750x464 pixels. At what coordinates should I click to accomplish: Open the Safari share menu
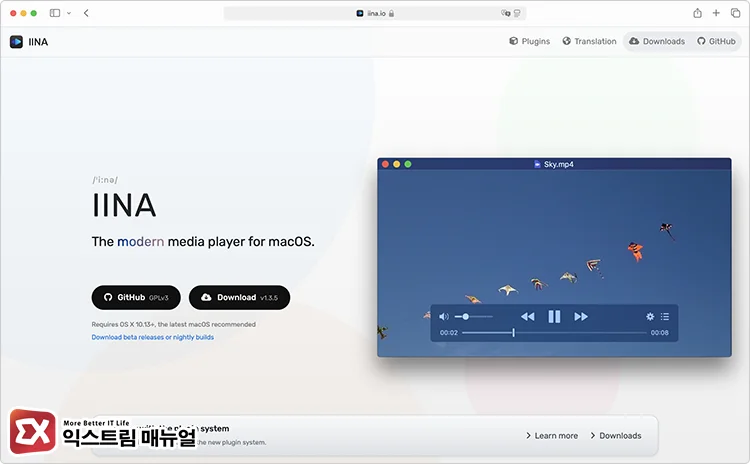tap(697, 13)
